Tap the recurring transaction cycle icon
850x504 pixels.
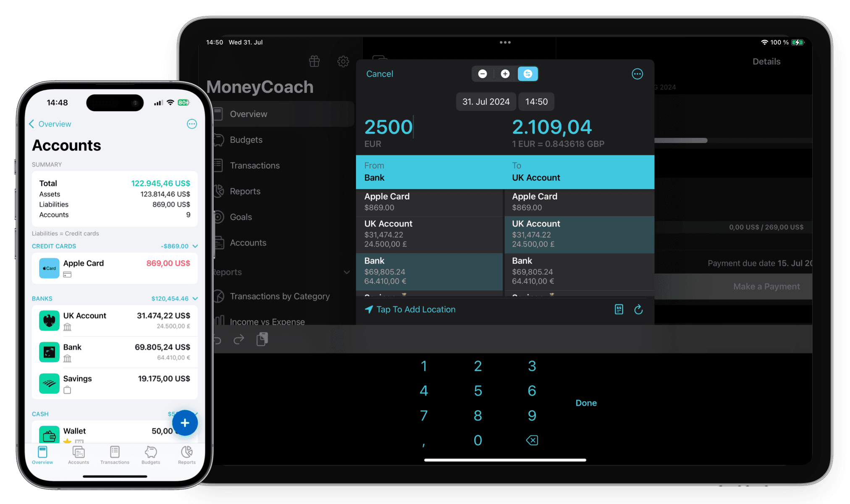pyautogui.click(x=638, y=309)
